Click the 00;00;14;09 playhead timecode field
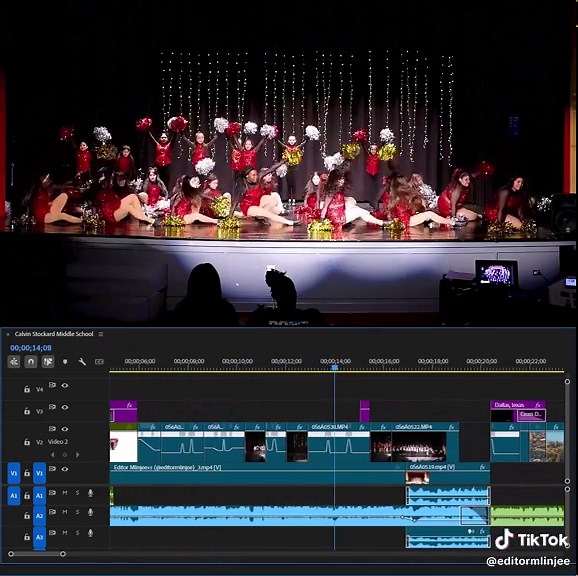The image size is (578, 576). 31,348
